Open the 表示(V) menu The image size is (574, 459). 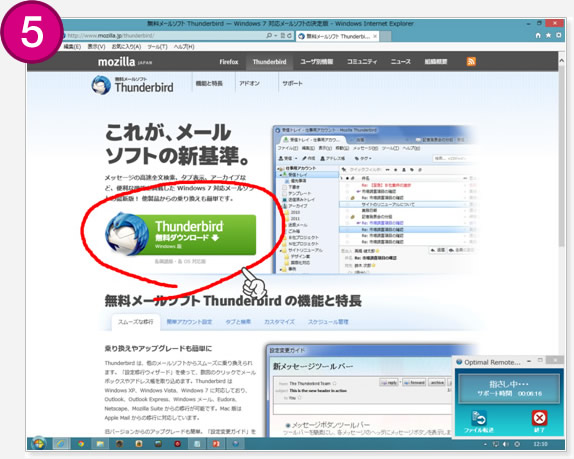[96, 46]
